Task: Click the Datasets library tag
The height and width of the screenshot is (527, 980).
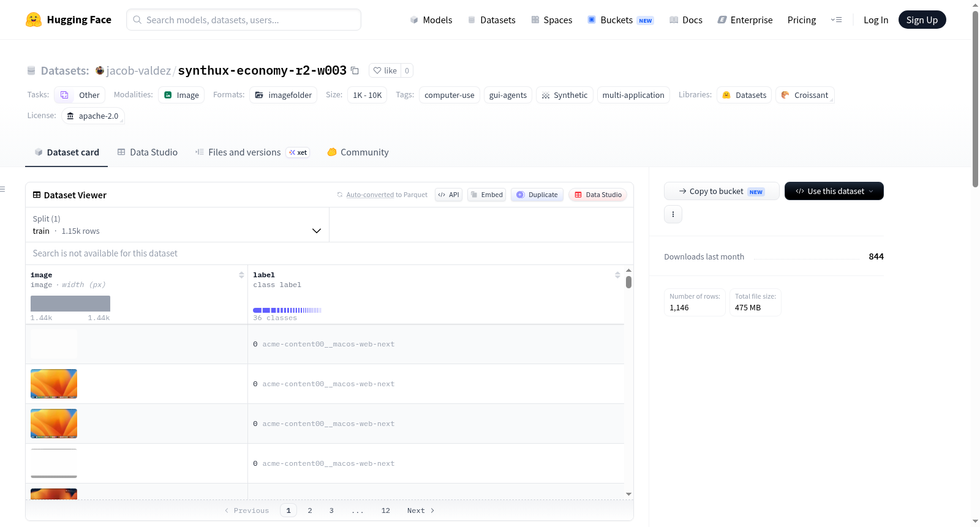Action: [744, 95]
